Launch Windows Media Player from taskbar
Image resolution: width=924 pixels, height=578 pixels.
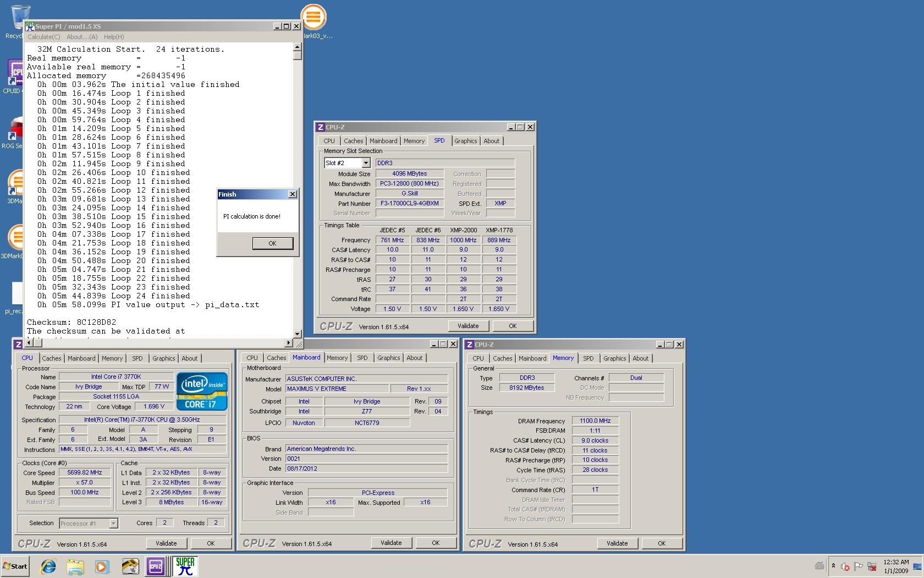[x=102, y=566]
